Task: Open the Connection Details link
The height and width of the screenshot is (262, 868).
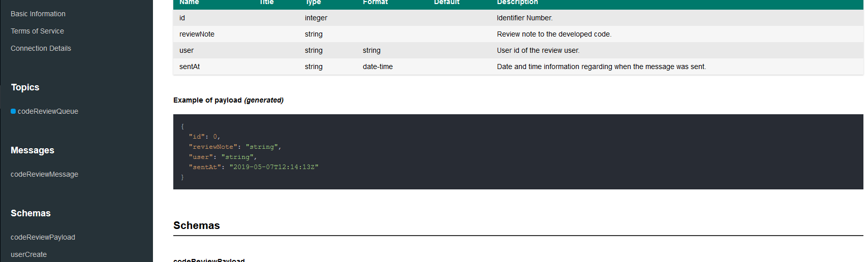Action: click(41, 48)
